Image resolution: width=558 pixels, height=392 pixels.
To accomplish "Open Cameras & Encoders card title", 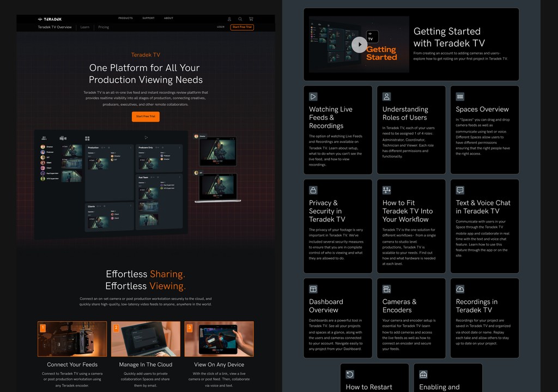I will pyautogui.click(x=399, y=306).
